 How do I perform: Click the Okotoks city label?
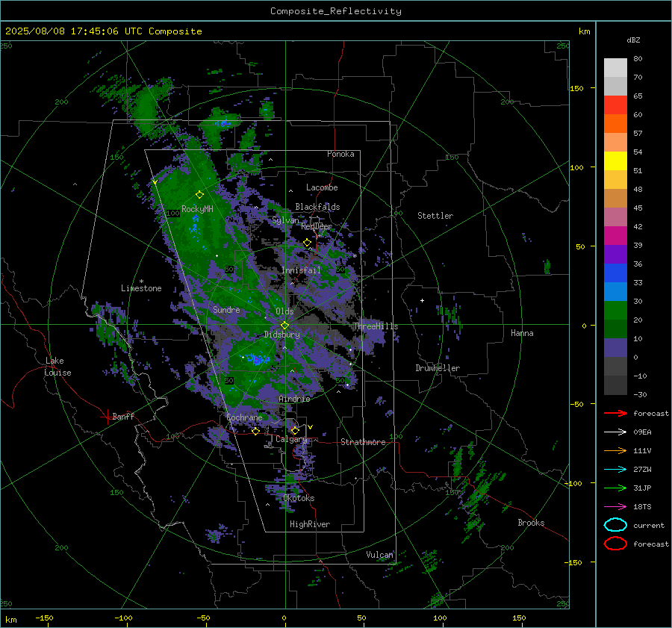tap(299, 498)
